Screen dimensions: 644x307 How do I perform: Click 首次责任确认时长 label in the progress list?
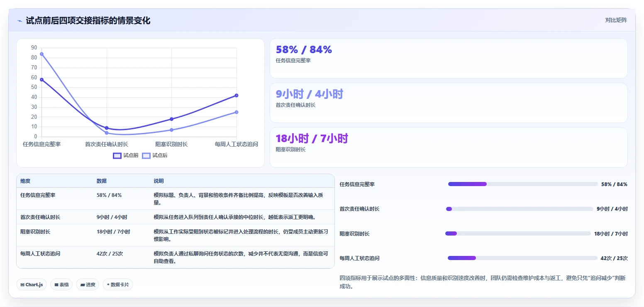point(360,209)
